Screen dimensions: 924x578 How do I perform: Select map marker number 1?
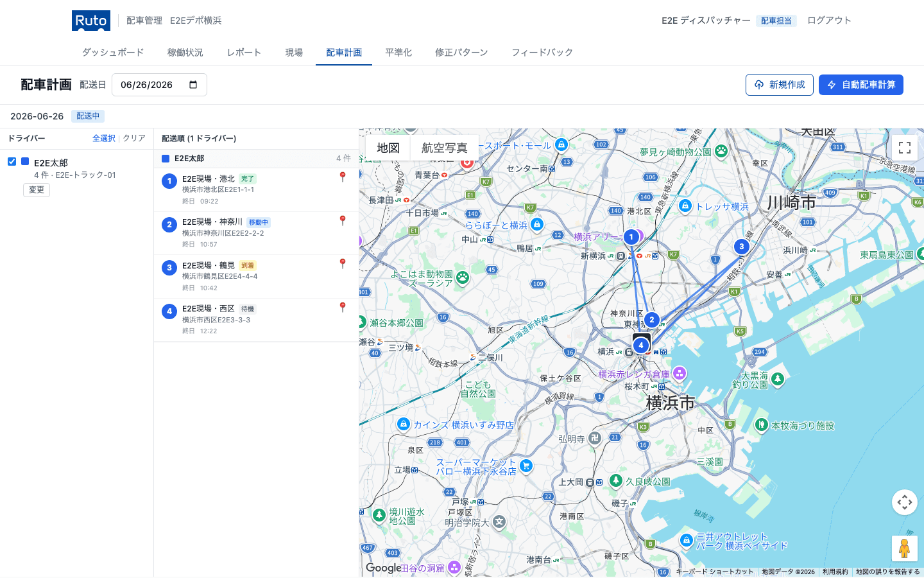coord(631,237)
